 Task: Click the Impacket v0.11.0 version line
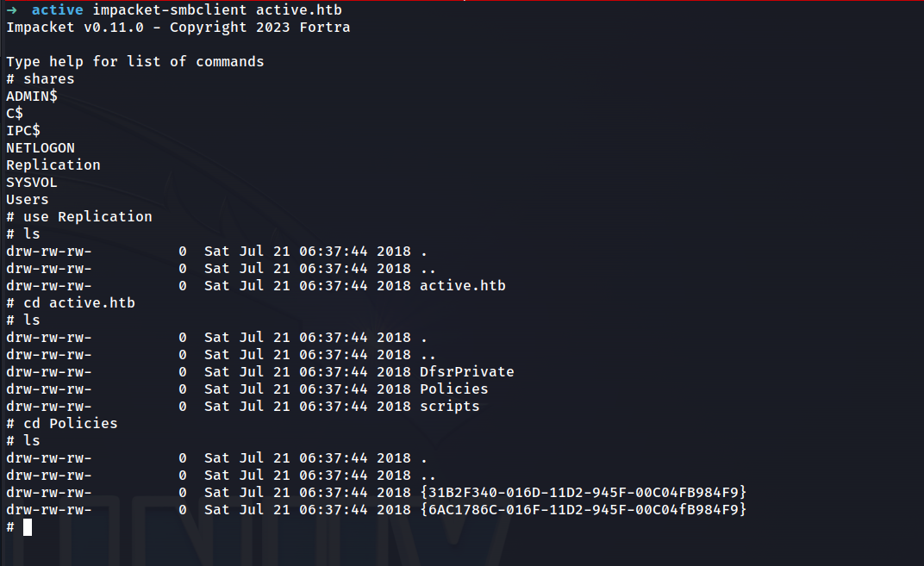coord(178,28)
